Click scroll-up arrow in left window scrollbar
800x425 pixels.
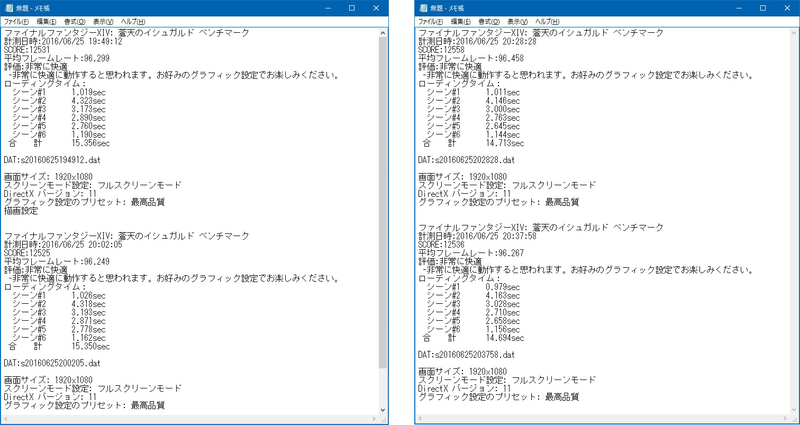[383, 32]
